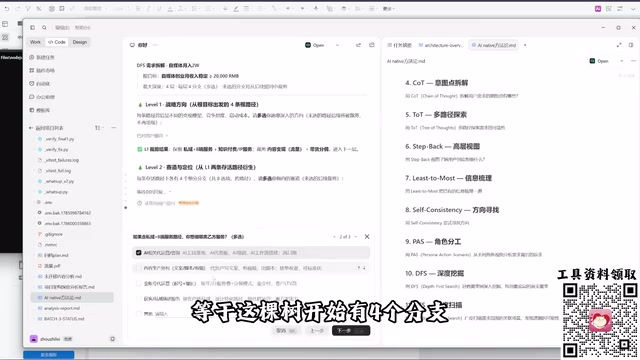Open the automation clock icon
The image size is (640, 360).
(x=31, y=84)
